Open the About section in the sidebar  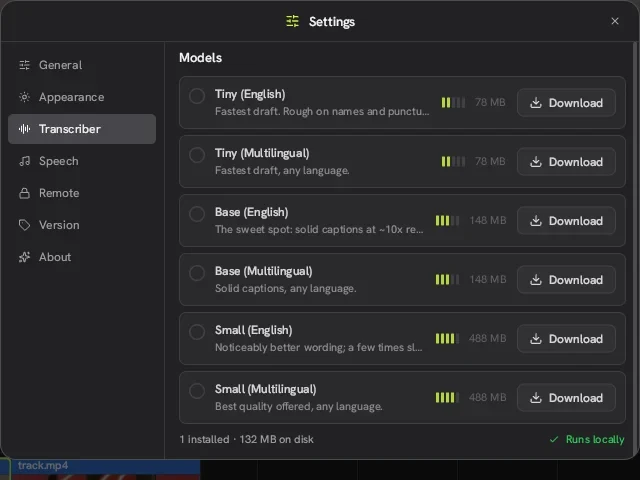pos(82,257)
